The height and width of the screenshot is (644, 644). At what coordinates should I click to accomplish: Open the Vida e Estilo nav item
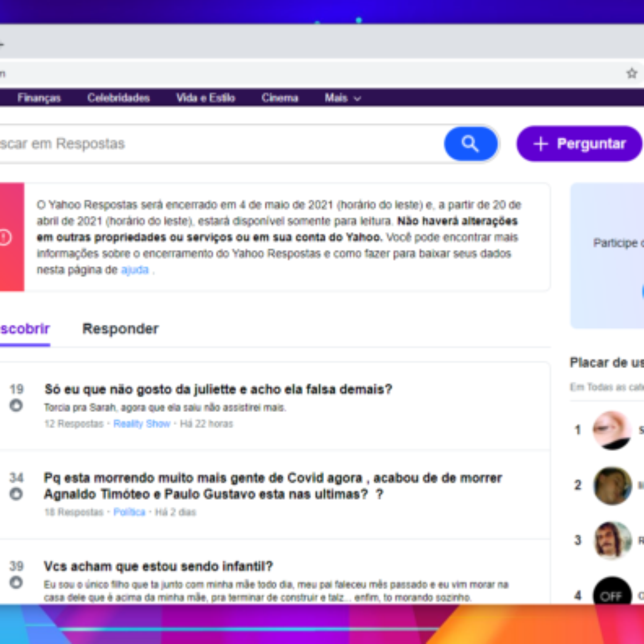click(x=206, y=98)
